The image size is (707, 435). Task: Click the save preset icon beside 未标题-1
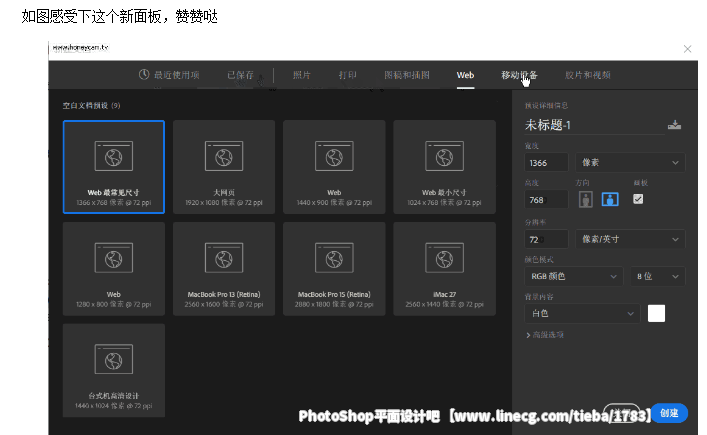click(675, 125)
